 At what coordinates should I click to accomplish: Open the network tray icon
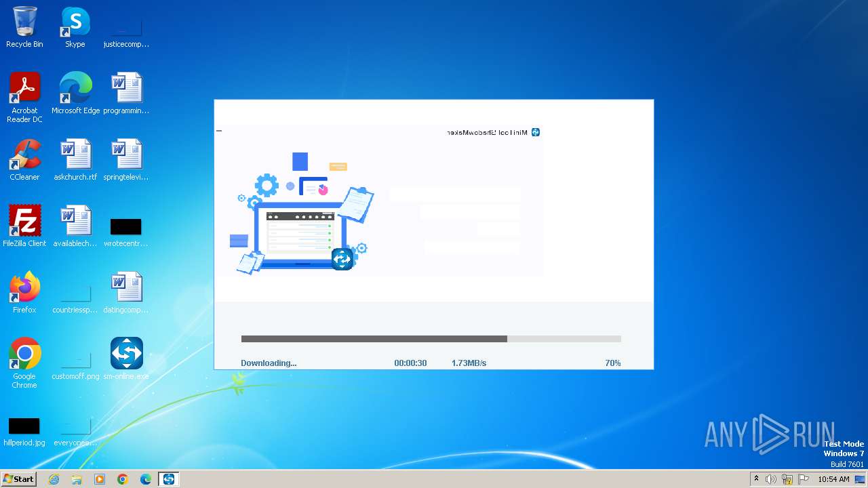(787, 479)
